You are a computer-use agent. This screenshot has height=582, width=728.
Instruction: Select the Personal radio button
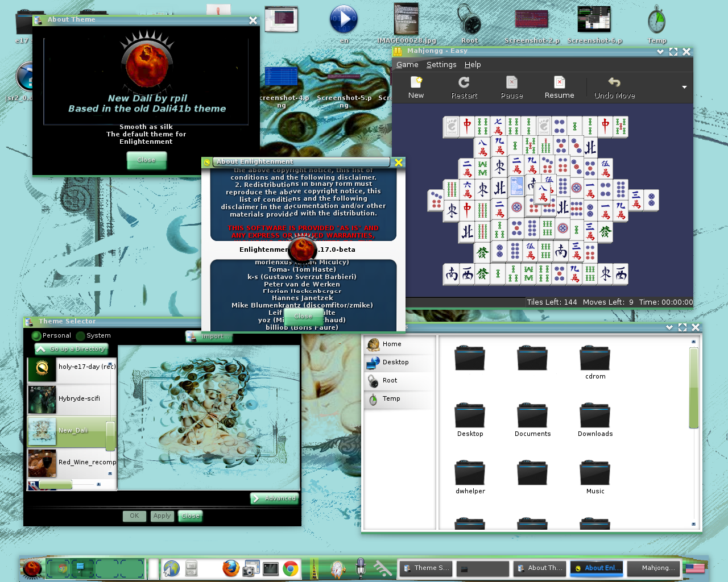[x=51, y=336]
